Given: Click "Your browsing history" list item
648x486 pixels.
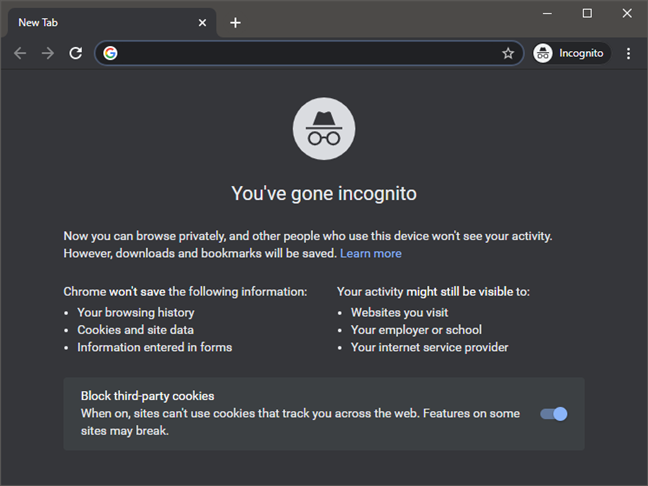Looking at the screenshot, I should [136, 312].
